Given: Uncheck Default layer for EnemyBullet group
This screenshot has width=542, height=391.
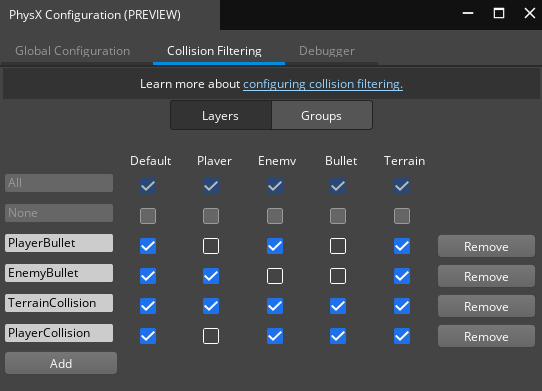Looking at the screenshot, I should pyautogui.click(x=148, y=276).
